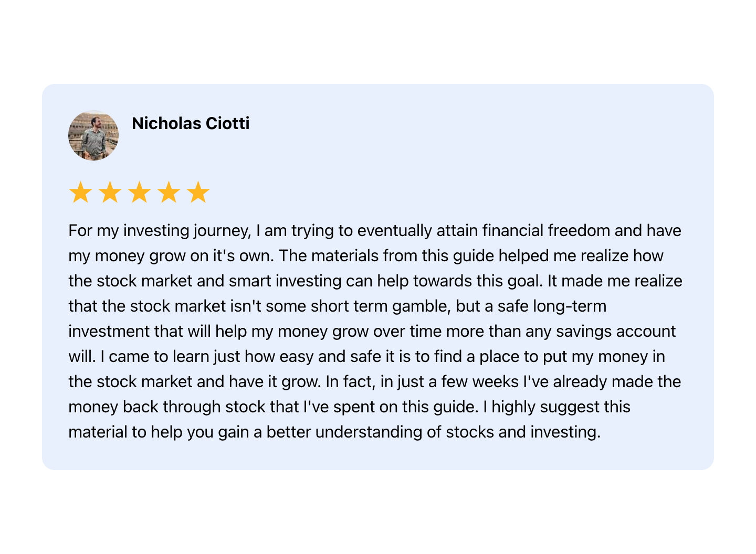Select the first gold star

point(81,193)
